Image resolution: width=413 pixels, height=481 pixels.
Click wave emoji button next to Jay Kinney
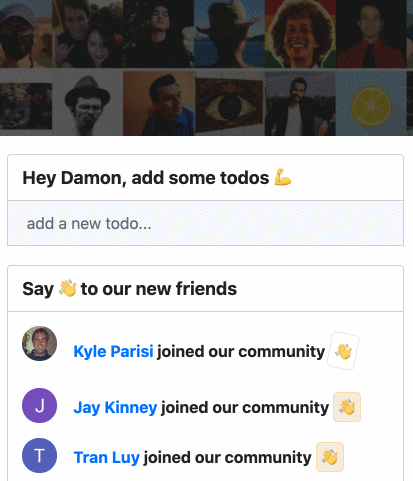tap(347, 407)
